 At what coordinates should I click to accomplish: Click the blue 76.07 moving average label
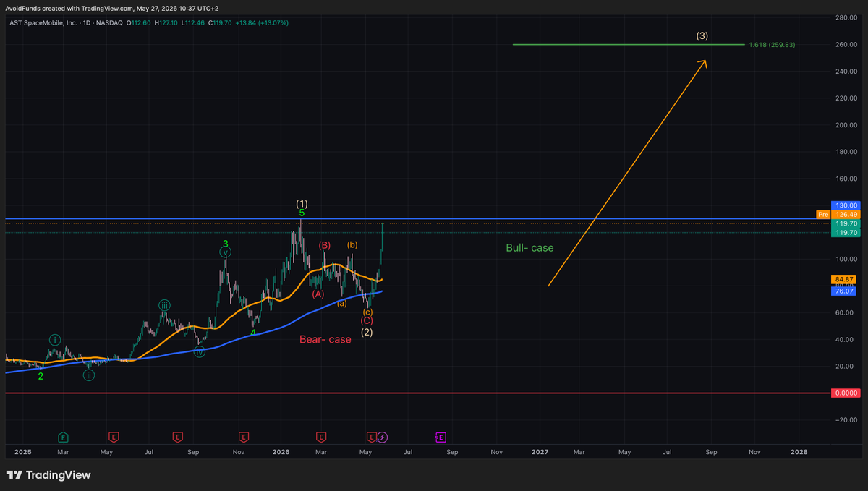pos(843,290)
